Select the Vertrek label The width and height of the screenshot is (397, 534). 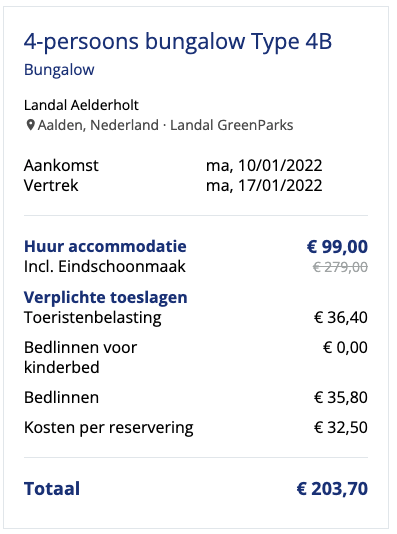[51, 186]
